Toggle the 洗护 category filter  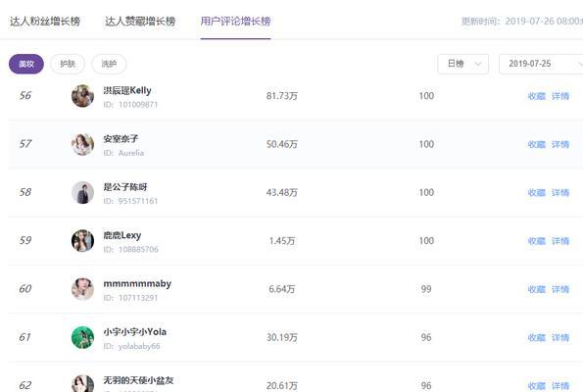click(x=109, y=64)
